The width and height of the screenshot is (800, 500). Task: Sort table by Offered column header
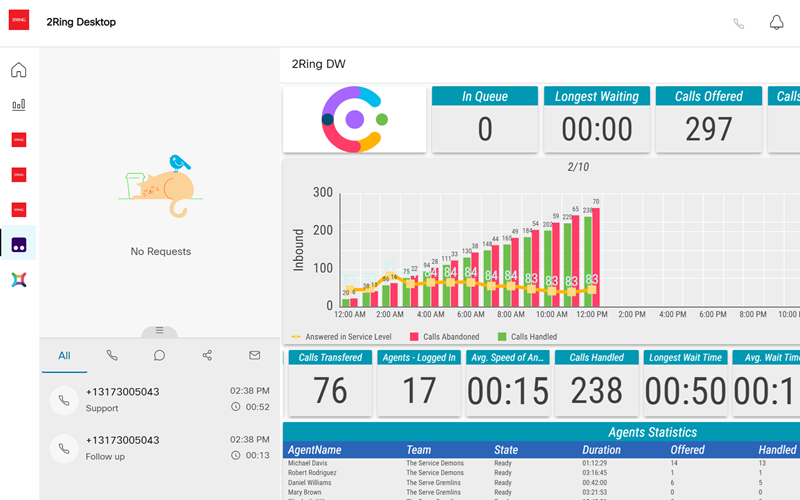click(687, 450)
